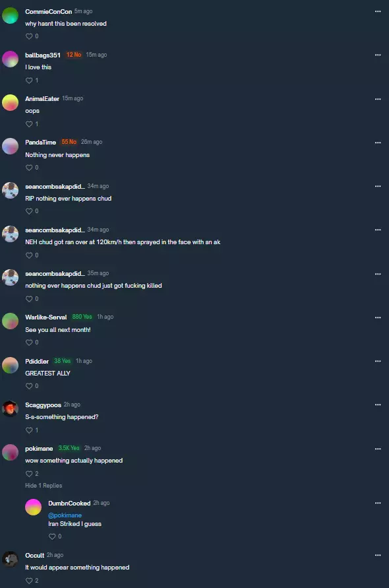Click Occult's profile avatar
Image resolution: width=389 pixels, height=588 pixels.
coord(10,559)
